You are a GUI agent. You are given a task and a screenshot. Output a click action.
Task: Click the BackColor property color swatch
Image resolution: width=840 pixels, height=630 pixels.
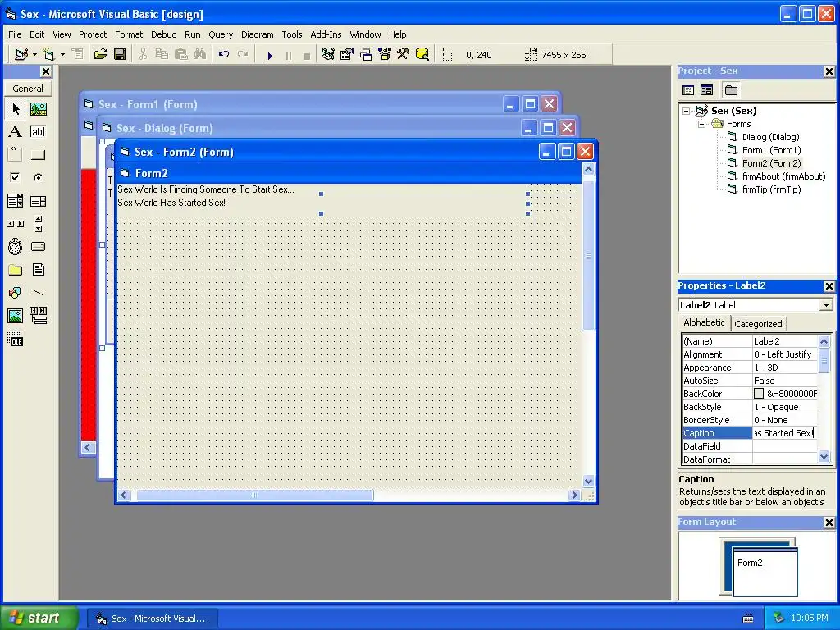click(759, 394)
